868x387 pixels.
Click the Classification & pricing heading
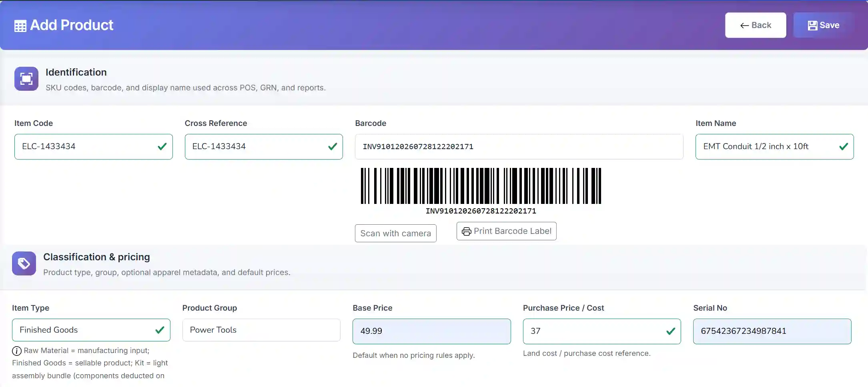96,257
